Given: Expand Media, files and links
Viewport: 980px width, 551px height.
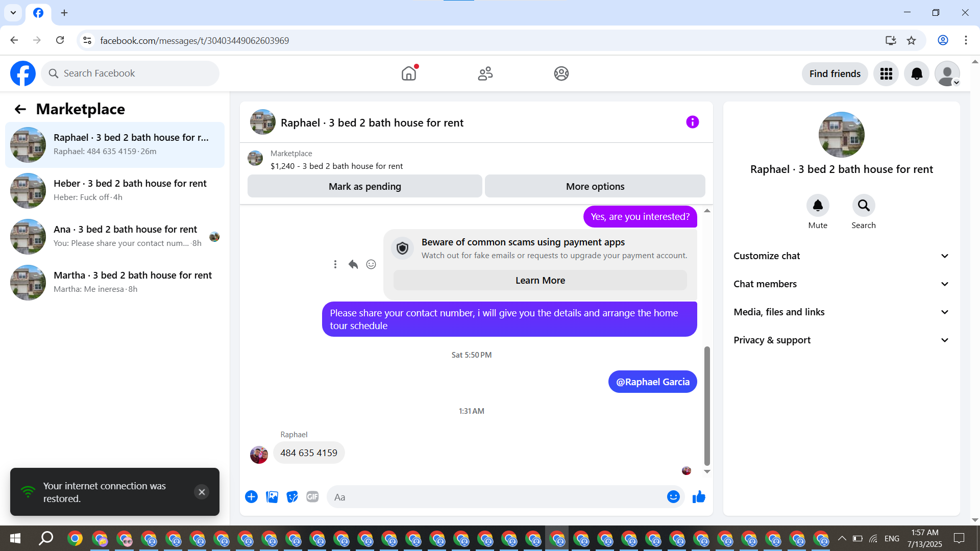Looking at the screenshot, I should click(841, 312).
